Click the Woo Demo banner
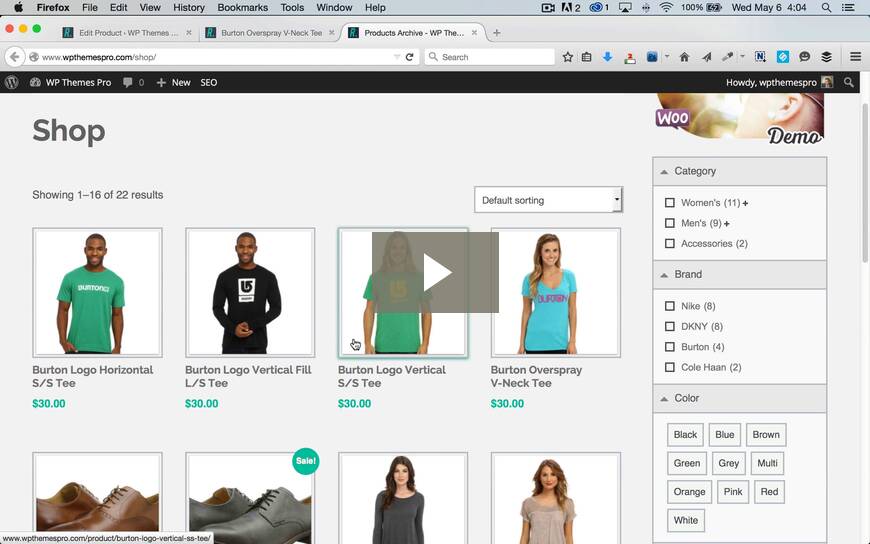870x544 pixels. (739, 119)
